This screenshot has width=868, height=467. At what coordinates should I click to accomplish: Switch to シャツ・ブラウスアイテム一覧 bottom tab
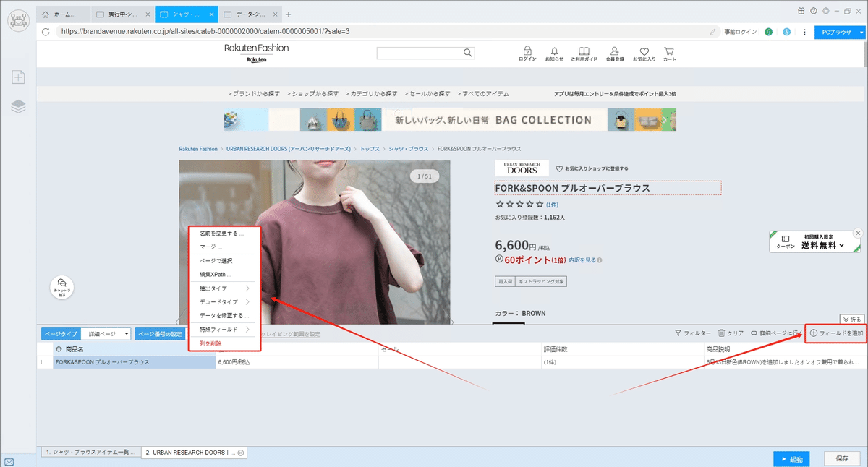(x=89, y=453)
